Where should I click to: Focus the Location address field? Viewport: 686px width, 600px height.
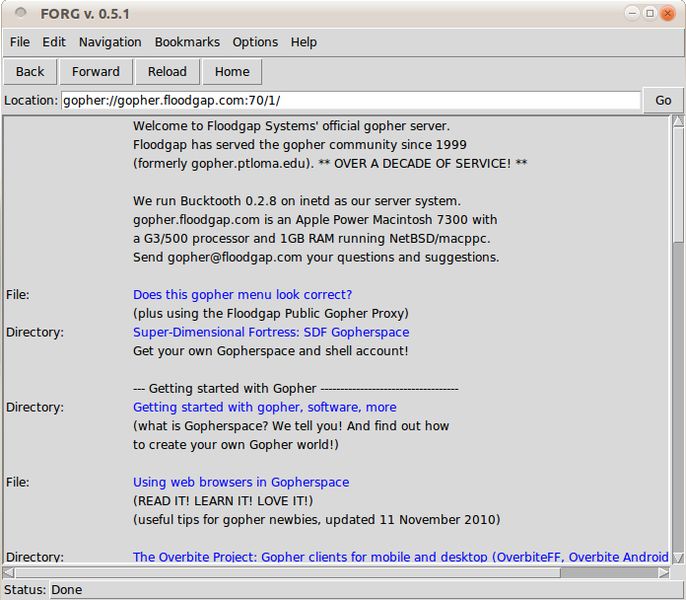click(x=351, y=101)
